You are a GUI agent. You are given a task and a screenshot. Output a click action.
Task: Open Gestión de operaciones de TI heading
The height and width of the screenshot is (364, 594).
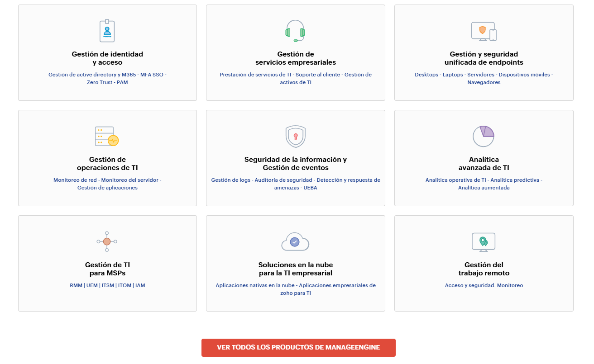point(107,164)
